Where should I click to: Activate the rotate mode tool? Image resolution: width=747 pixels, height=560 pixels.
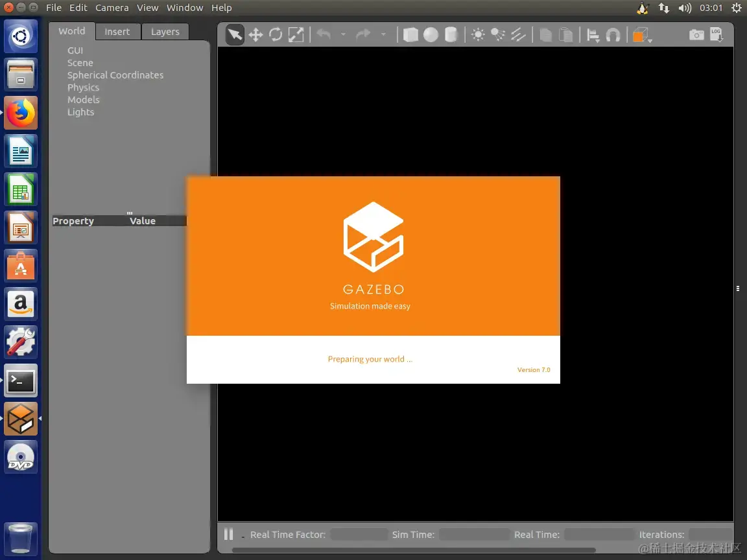point(276,35)
